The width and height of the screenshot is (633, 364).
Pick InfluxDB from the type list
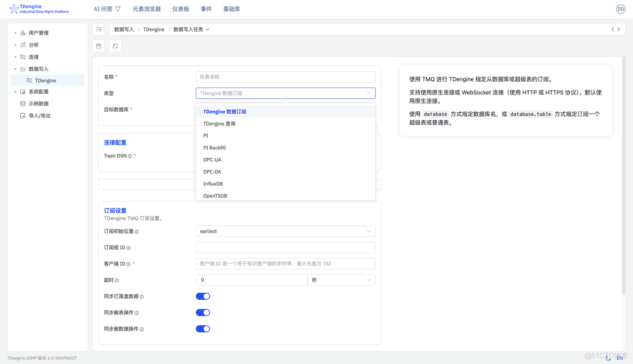[285, 184]
